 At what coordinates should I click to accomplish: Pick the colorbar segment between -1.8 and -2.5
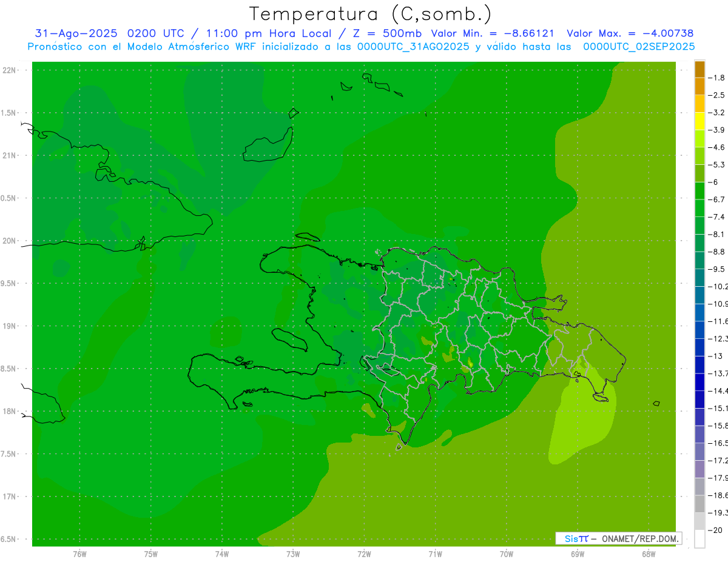699,87
